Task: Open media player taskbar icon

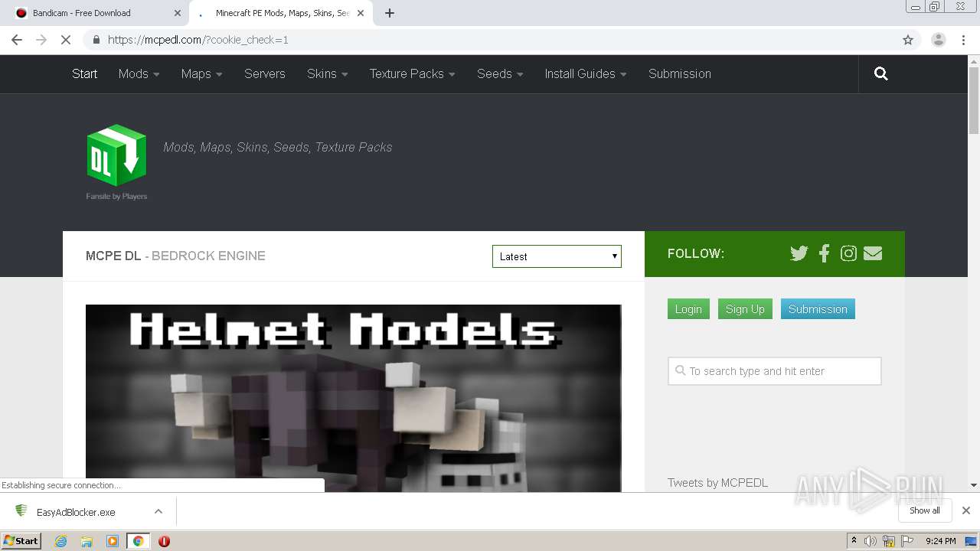Action: (113, 541)
